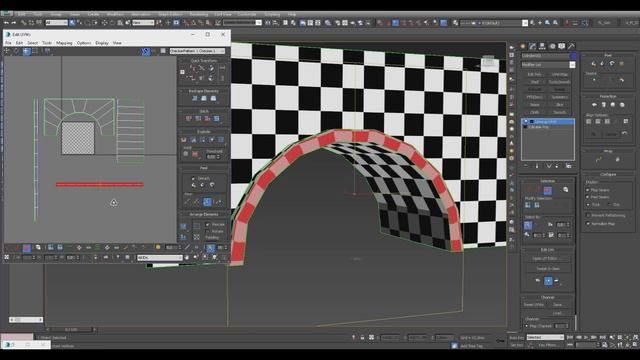
Task: Click Configure Modifier Sets icon below modifier stack
Action: [x=569, y=166]
